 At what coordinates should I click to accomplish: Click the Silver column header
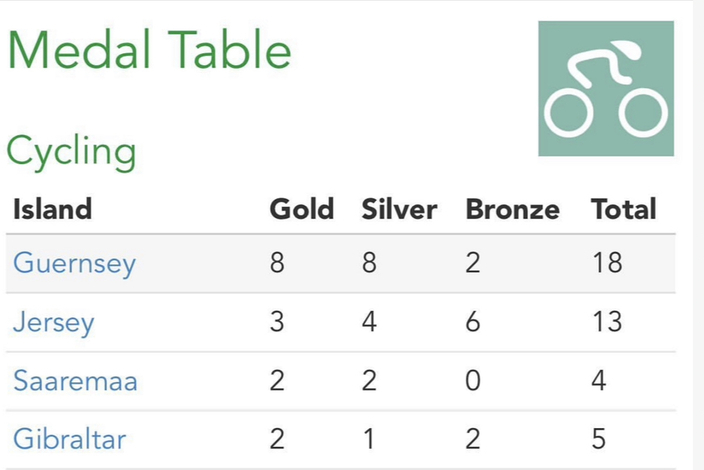pos(399,209)
